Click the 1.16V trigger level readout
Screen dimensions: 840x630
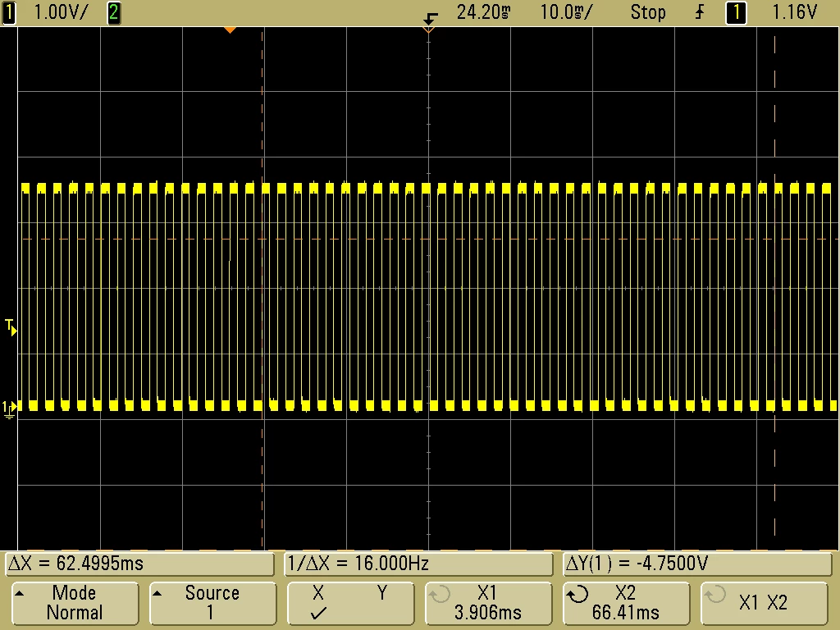[x=794, y=12]
